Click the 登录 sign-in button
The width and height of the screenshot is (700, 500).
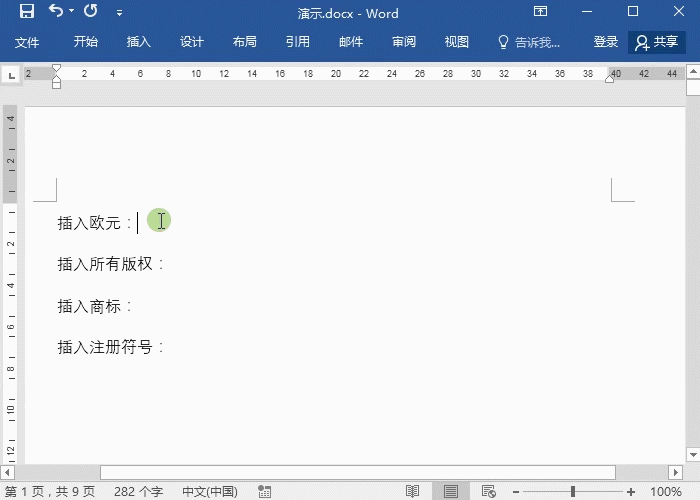coord(606,42)
